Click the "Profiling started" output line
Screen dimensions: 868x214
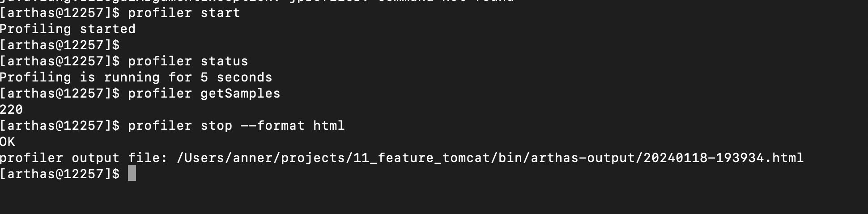tap(68, 29)
